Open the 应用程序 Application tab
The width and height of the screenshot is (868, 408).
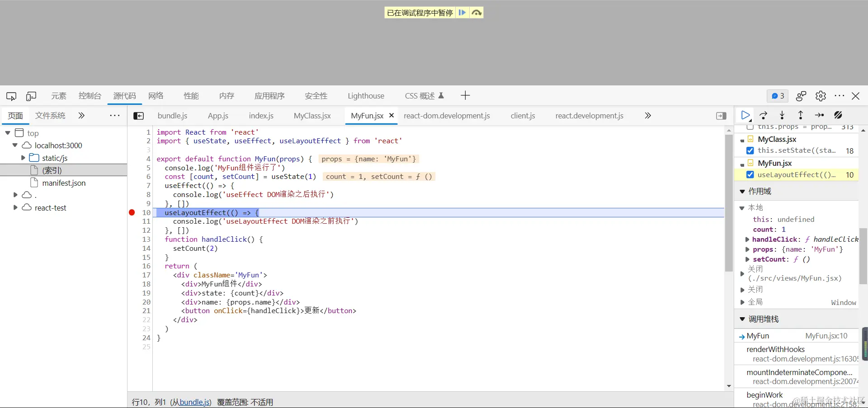(269, 96)
